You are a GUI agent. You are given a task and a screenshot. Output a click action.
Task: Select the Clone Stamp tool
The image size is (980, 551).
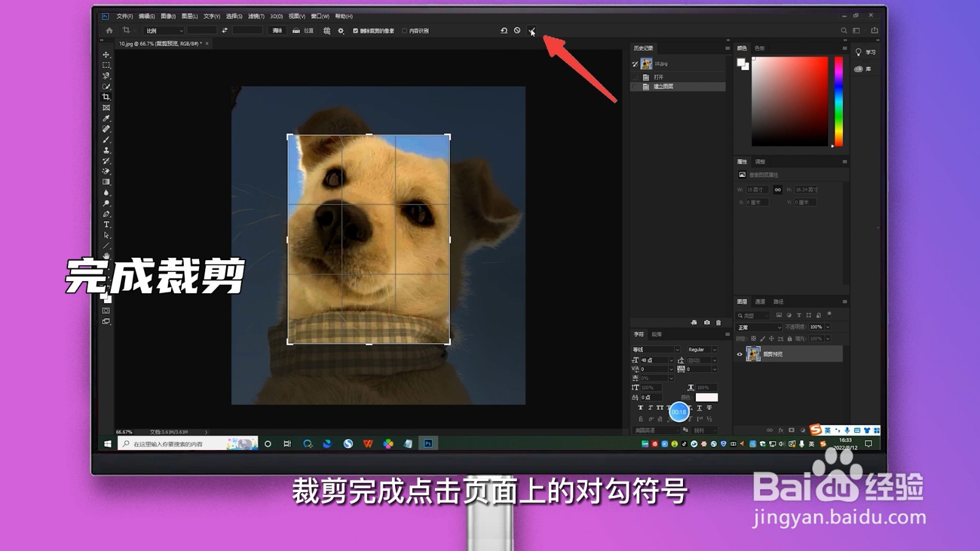106,150
